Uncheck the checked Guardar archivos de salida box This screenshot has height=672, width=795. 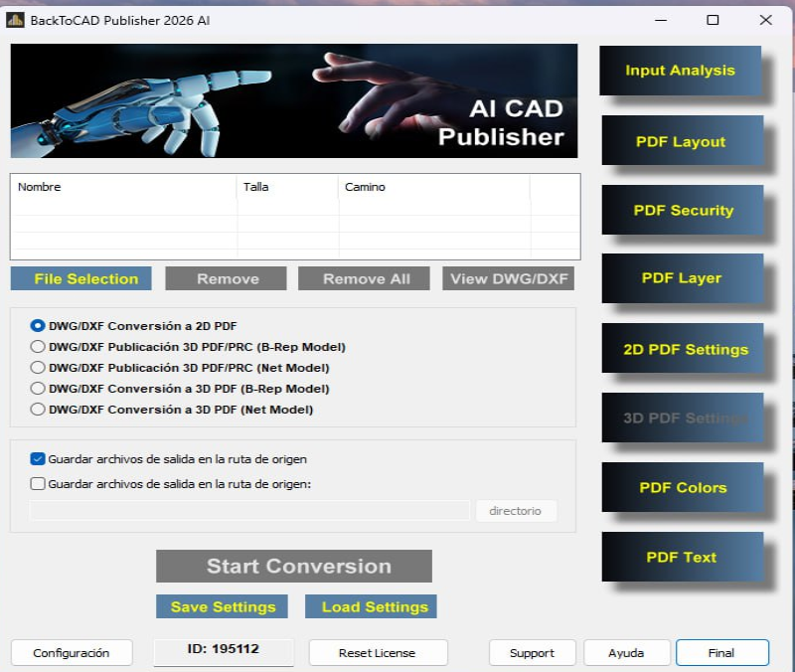(38, 459)
